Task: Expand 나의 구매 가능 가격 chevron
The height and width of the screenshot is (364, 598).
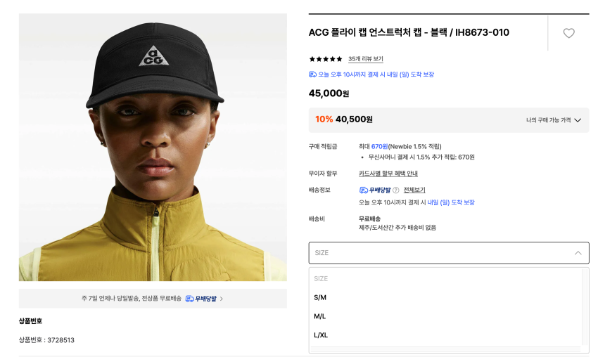Action: [578, 120]
